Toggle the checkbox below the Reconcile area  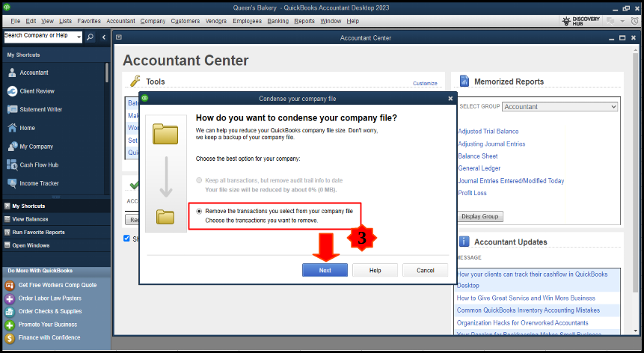(x=126, y=239)
